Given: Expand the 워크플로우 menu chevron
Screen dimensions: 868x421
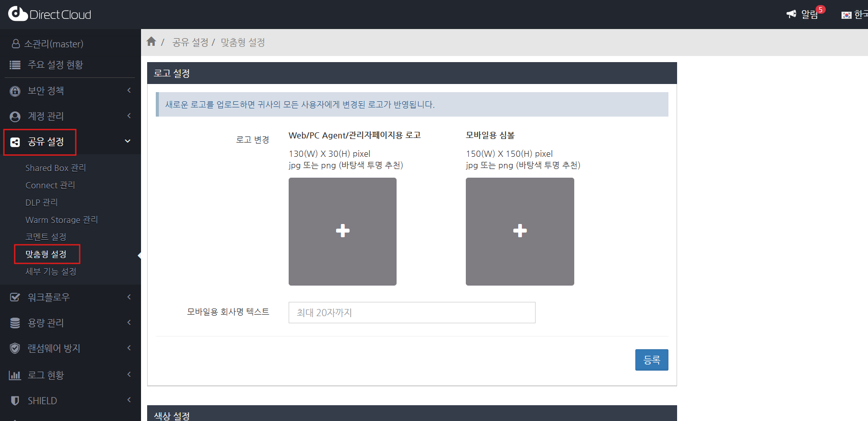Looking at the screenshot, I should 129,297.
